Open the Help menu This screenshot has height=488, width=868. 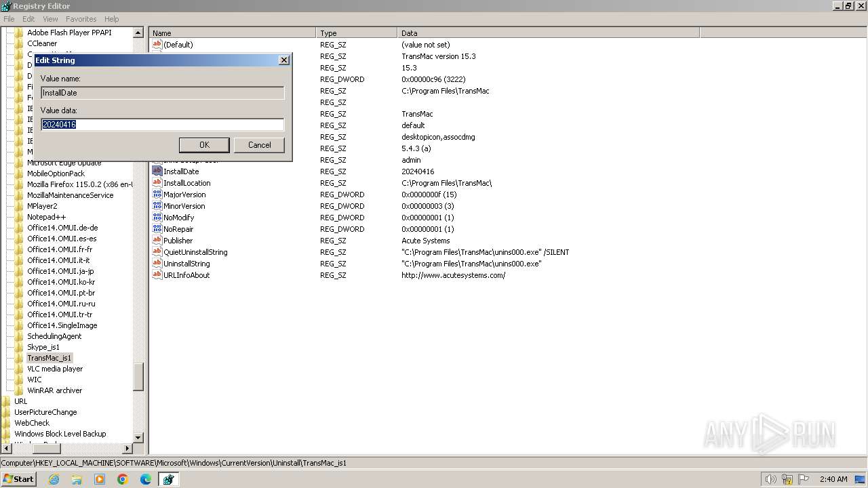[x=112, y=19]
